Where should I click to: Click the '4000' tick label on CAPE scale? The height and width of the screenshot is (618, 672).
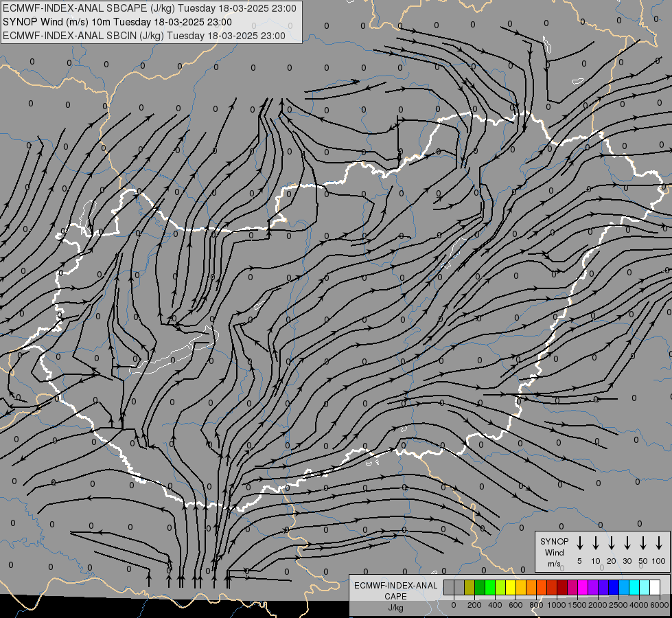639,605
